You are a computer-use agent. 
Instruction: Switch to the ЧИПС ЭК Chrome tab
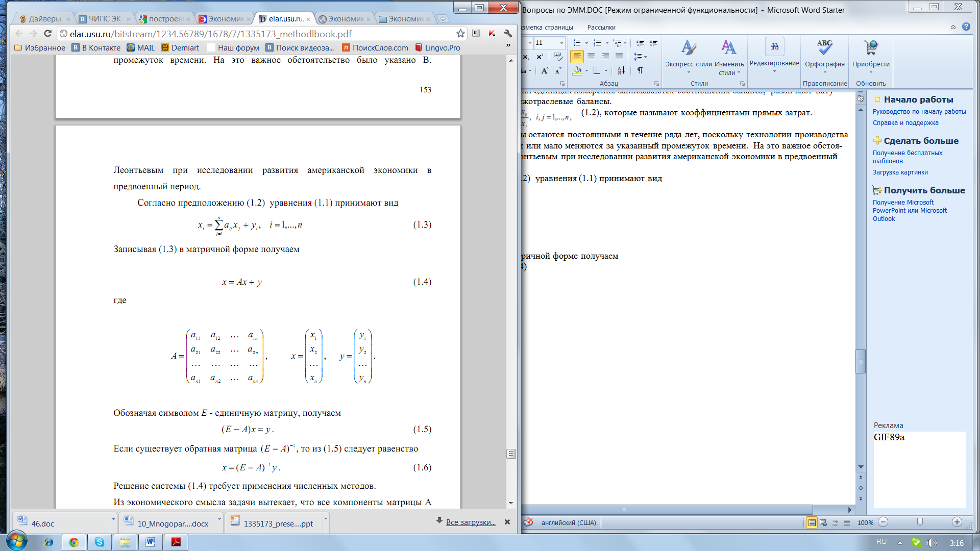pos(106,19)
